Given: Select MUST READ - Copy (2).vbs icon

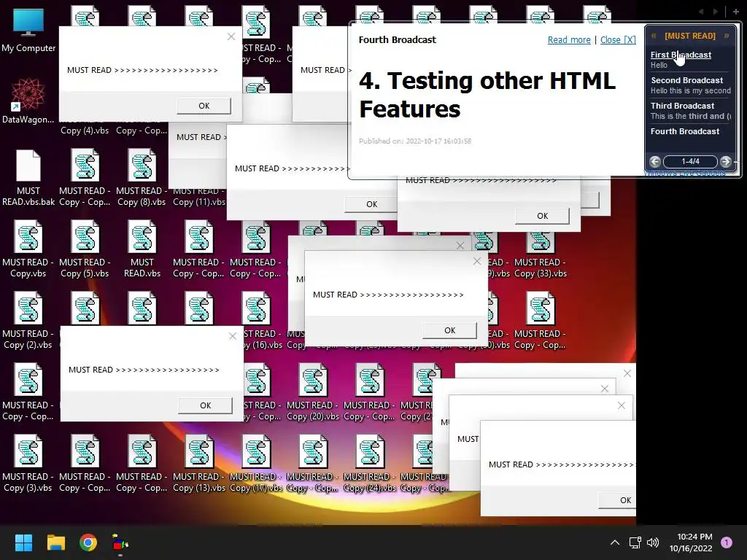Looking at the screenshot, I should click(28, 321).
